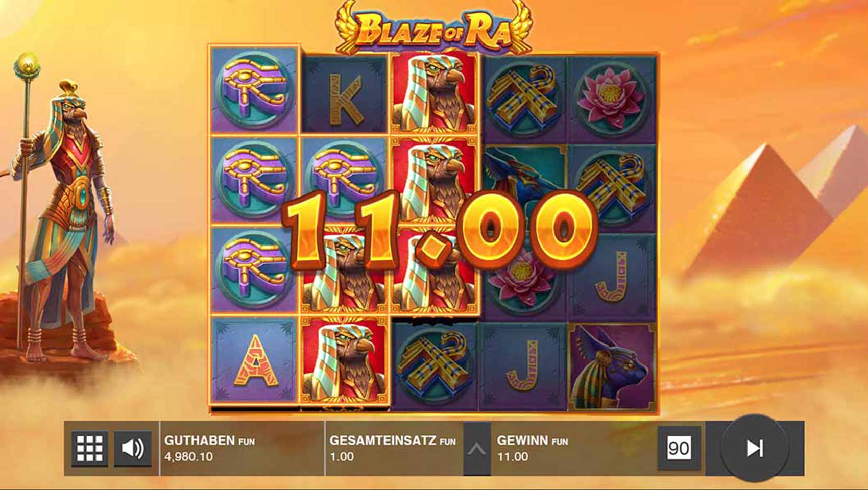Click the purple cat Bastet symbol

click(612, 366)
